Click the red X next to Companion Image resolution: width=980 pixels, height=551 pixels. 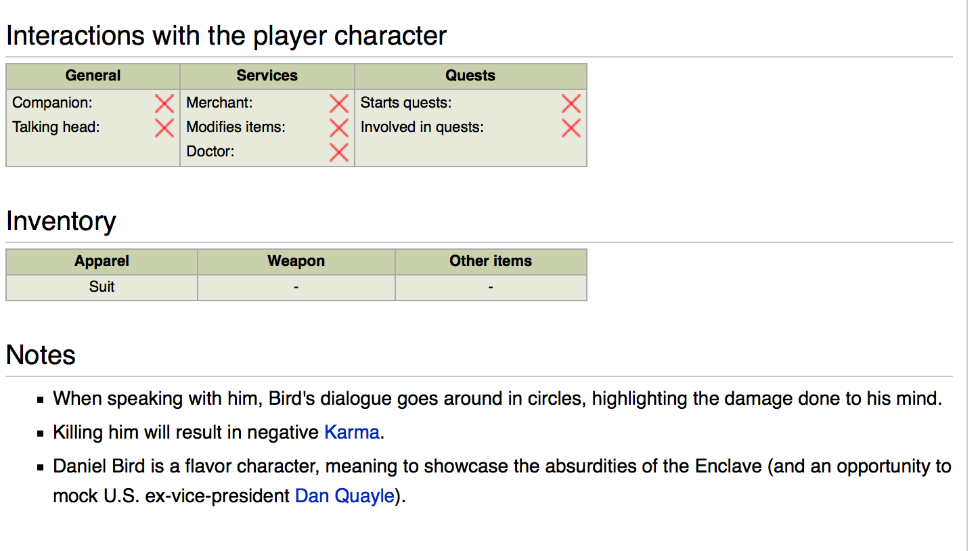coord(164,104)
